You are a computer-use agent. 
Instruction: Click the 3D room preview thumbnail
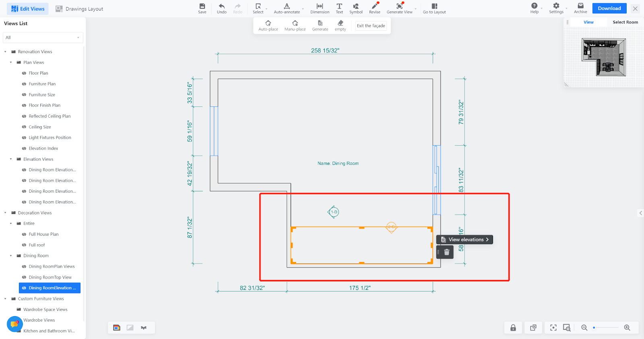603,57
